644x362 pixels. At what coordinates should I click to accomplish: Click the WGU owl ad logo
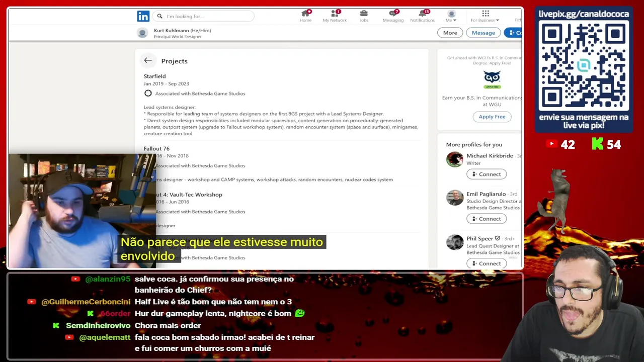pyautogui.click(x=492, y=79)
